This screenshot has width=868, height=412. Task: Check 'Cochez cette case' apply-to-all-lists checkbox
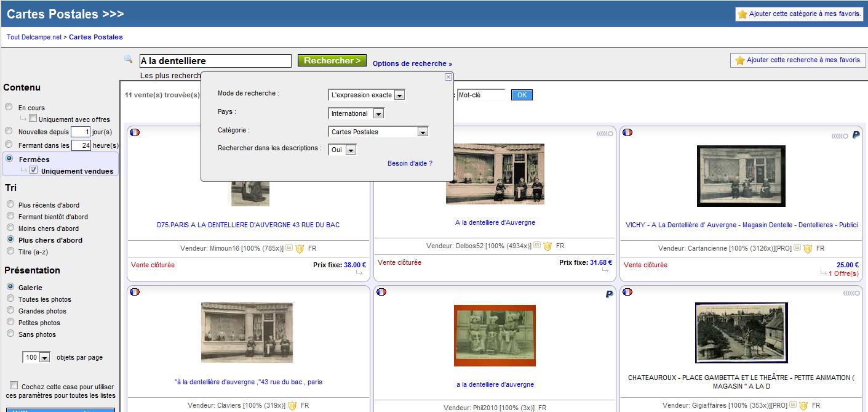point(14,385)
